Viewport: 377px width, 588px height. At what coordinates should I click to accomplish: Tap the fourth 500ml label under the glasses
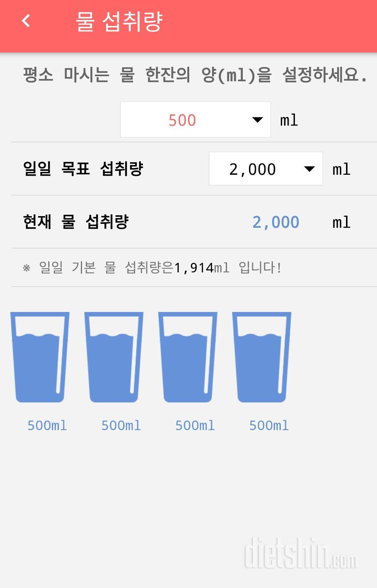269,425
